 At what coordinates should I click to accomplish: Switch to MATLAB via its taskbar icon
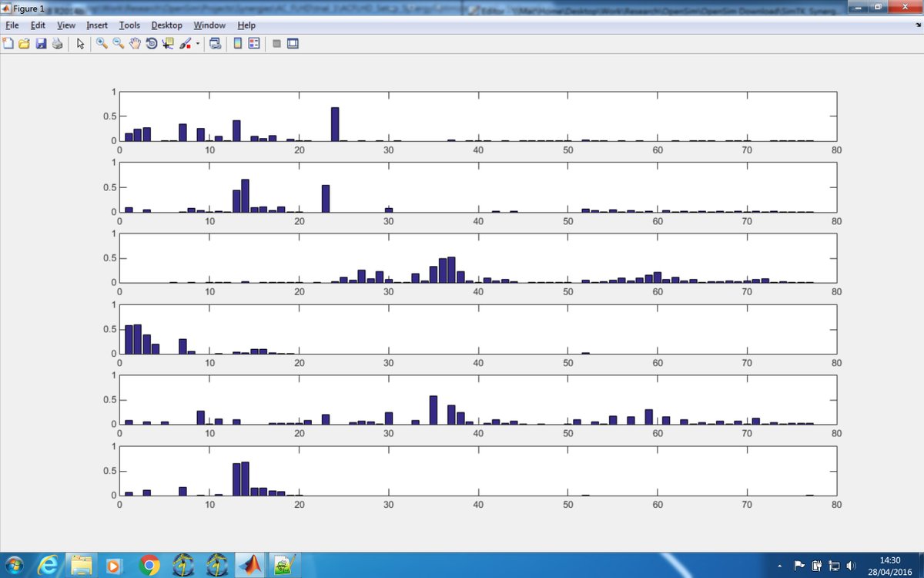(249, 565)
